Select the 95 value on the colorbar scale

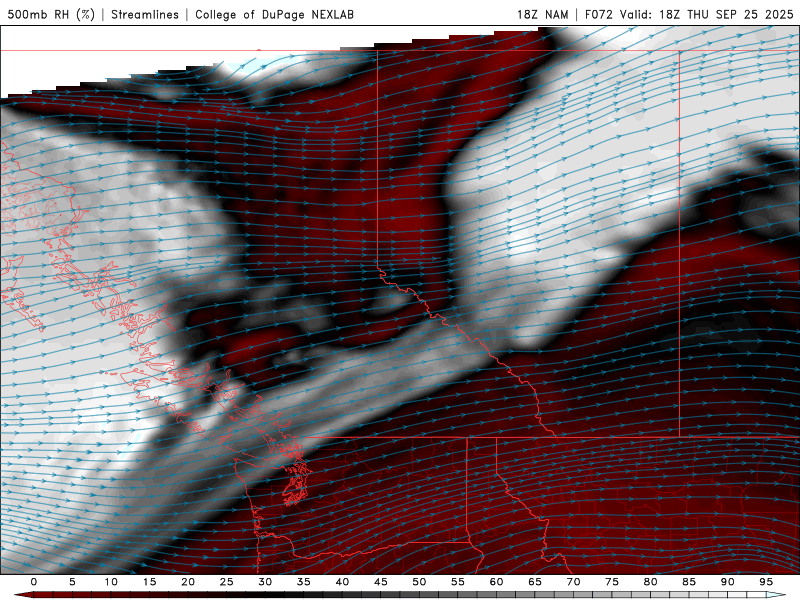pos(766,582)
